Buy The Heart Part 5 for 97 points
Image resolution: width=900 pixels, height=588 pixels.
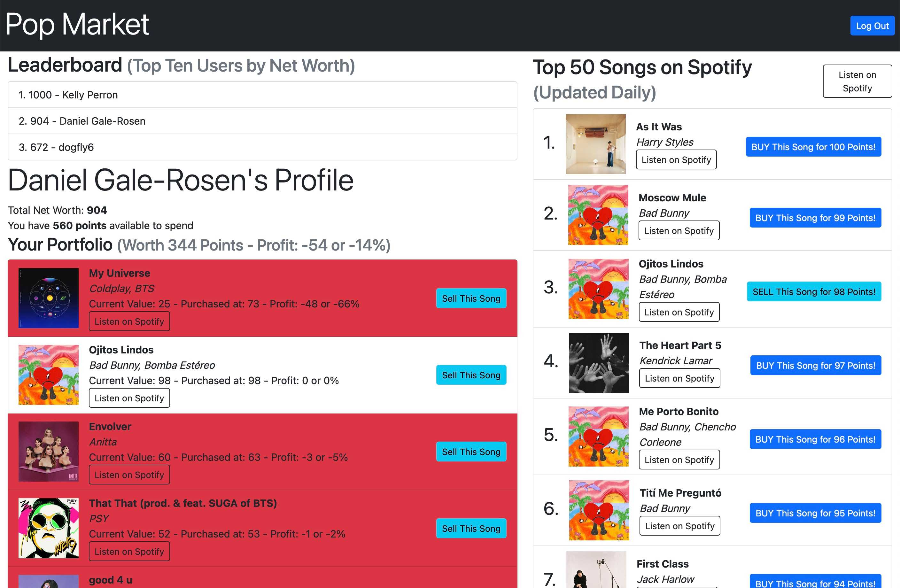[x=815, y=365]
